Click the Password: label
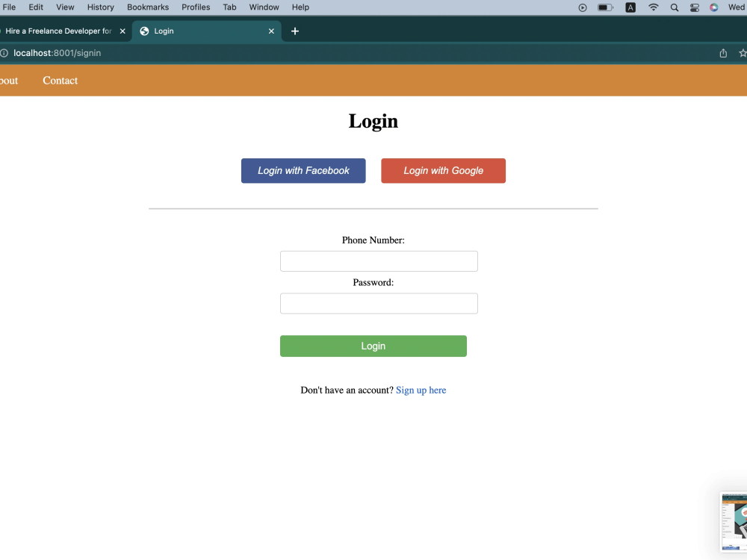This screenshot has width=747, height=560. click(x=373, y=282)
